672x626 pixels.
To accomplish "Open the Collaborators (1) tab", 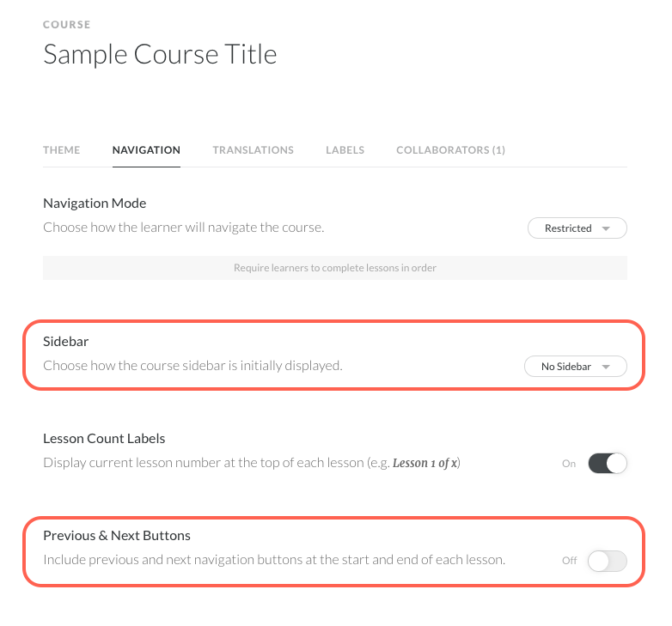I will point(450,150).
